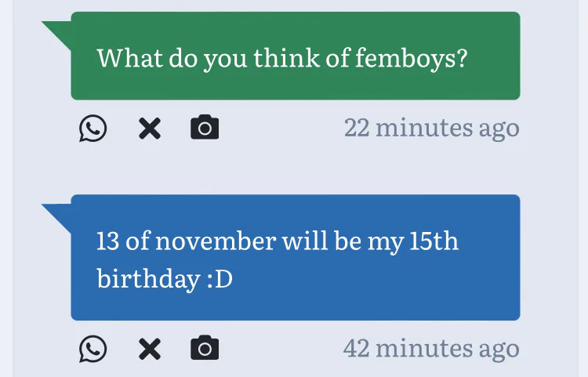This screenshot has width=588, height=377.
Task: Share the green message on X
Action: [x=149, y=129]
